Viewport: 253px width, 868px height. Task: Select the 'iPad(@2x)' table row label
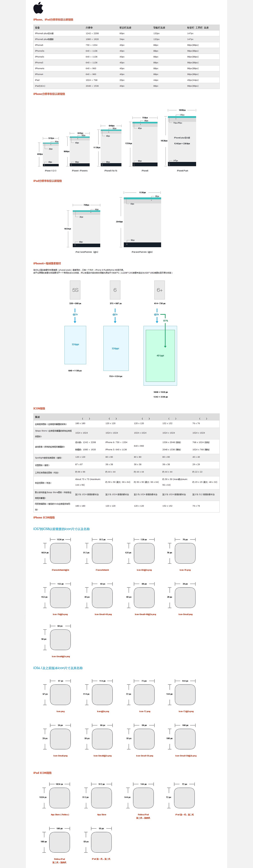[x=40, y=86]
